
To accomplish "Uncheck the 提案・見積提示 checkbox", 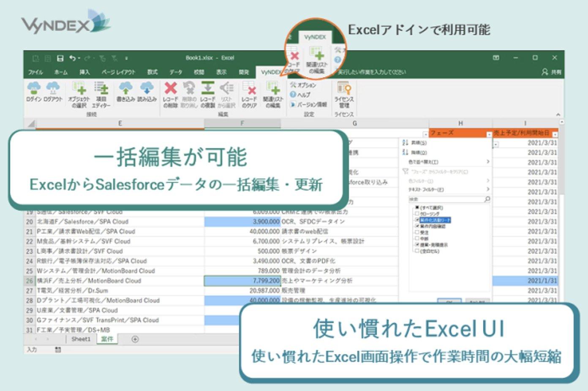I will [x=417, y=244].
